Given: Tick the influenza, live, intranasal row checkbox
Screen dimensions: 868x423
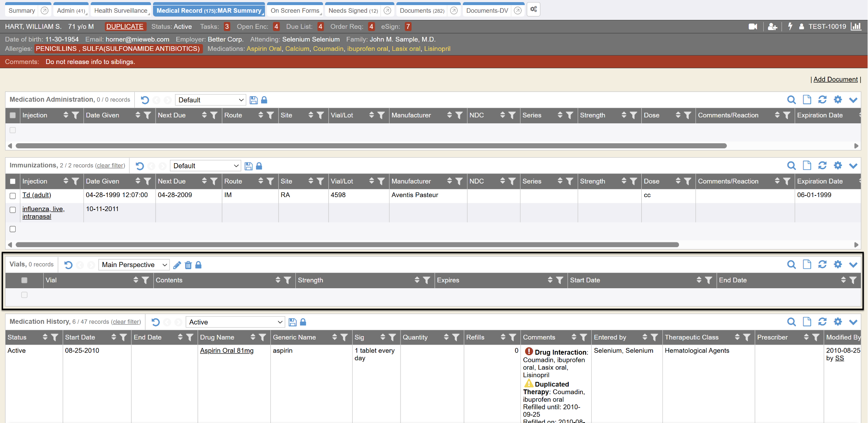Looking at the screenshot, I should 13,210.
